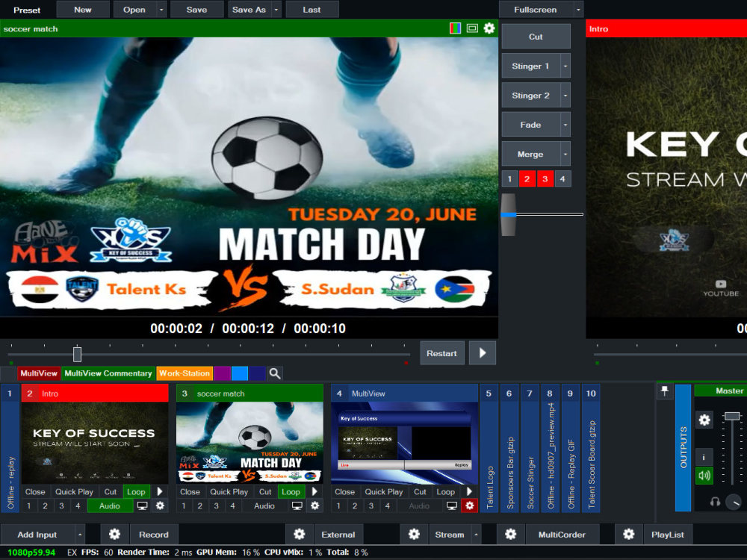Toggle overlay 4 under transitions
The width and height of the screenshot is (747, 560).
tap(562, 179)
